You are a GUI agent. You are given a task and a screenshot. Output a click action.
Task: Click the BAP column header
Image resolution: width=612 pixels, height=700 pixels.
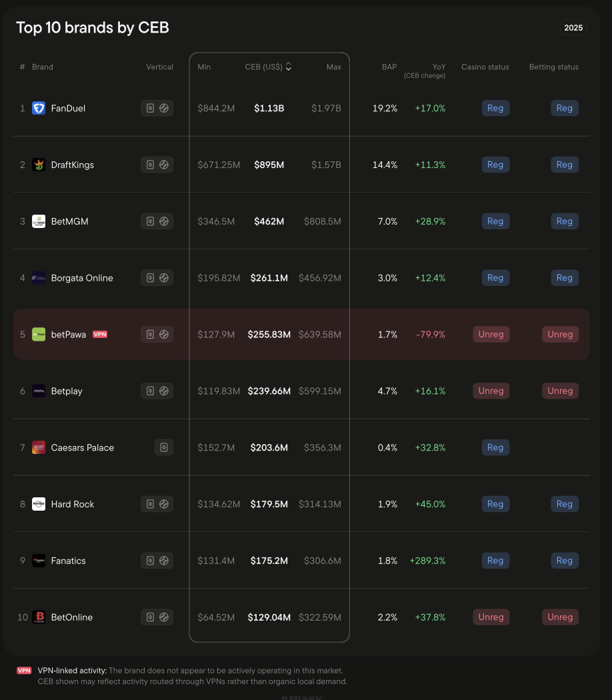click(x=389, y=67)
